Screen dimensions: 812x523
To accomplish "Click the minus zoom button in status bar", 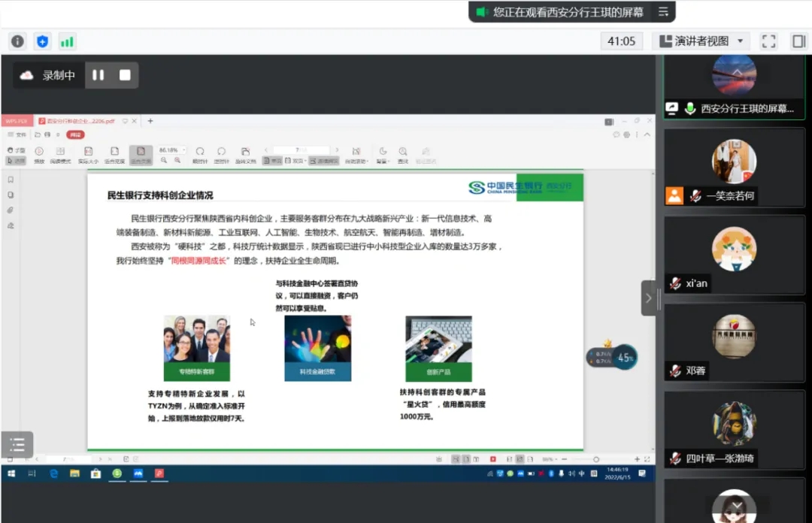I will click(565, 459).
